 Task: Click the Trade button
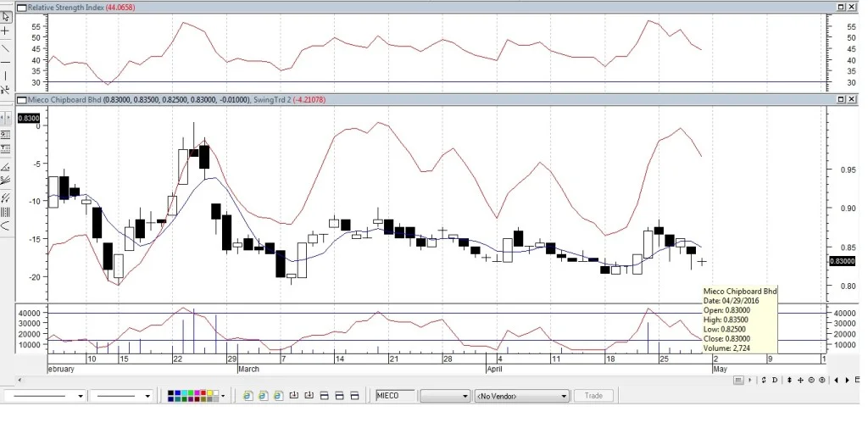(593, 396)
